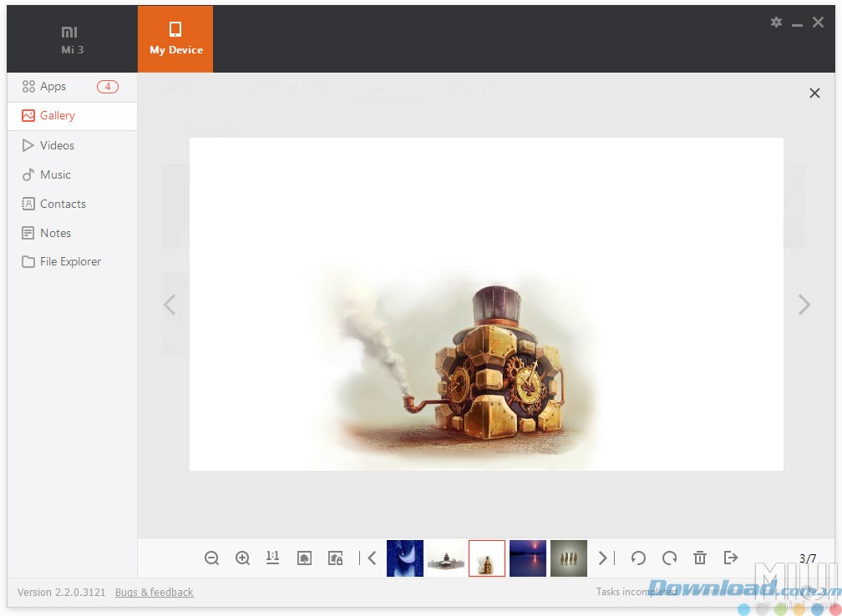Open the settings gear in title bar
This screenshot has width=842, height=616.
point(776,23)
